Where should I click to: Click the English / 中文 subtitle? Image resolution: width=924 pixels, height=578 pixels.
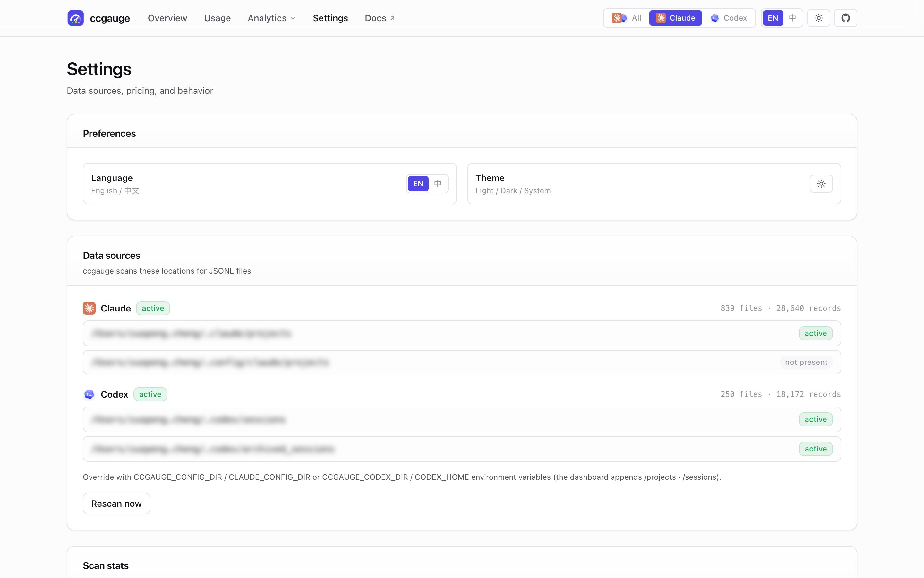[115, 191]
